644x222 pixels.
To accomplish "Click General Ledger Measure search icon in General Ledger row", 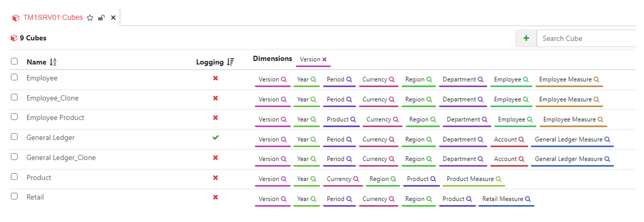I will (x=607, y=139).
